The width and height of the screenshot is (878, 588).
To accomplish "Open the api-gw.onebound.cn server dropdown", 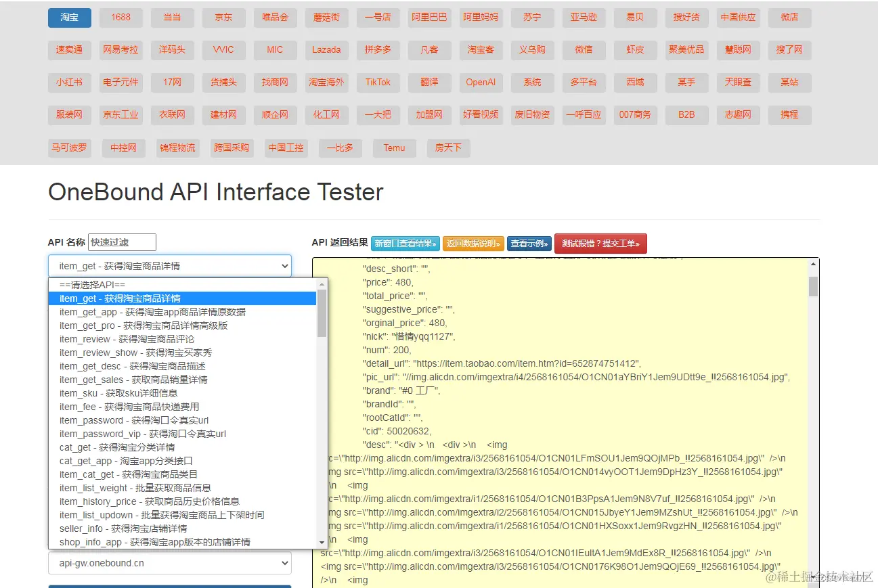I will (170, 563).
